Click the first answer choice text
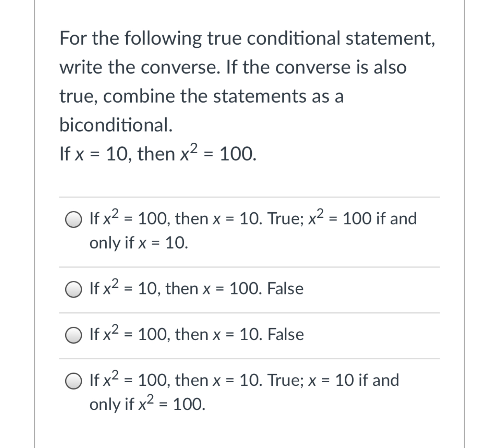499x448 pixels. 253,219
